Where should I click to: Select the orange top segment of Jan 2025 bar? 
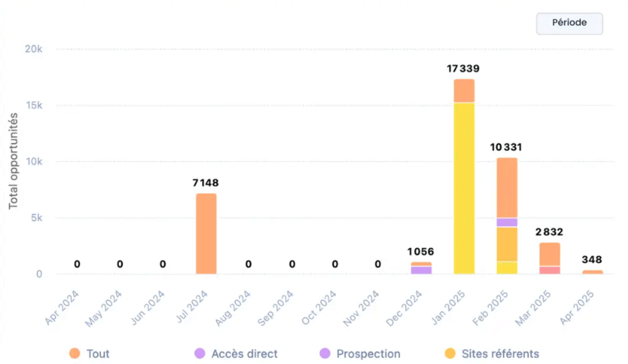(464, 90)
